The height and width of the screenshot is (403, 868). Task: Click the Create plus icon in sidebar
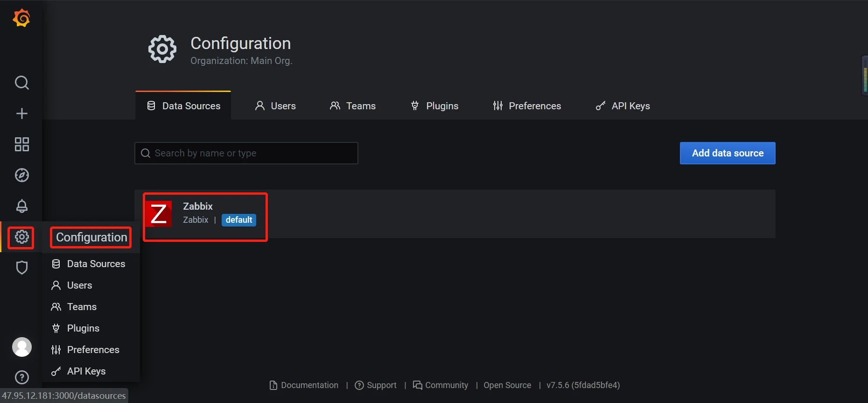click(22, 113)
